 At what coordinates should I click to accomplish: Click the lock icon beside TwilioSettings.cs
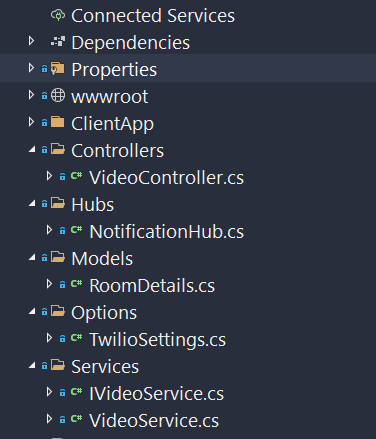point(62,339)
